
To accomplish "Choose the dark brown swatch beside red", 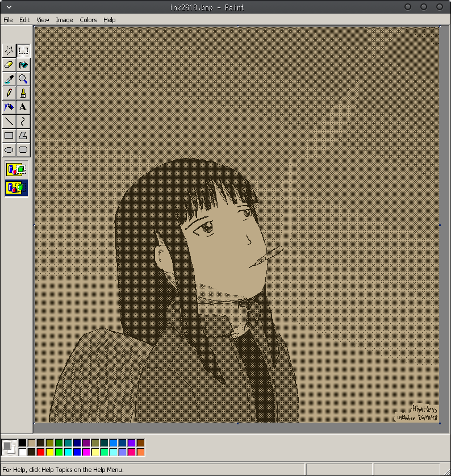I will (x=32, y=452).
